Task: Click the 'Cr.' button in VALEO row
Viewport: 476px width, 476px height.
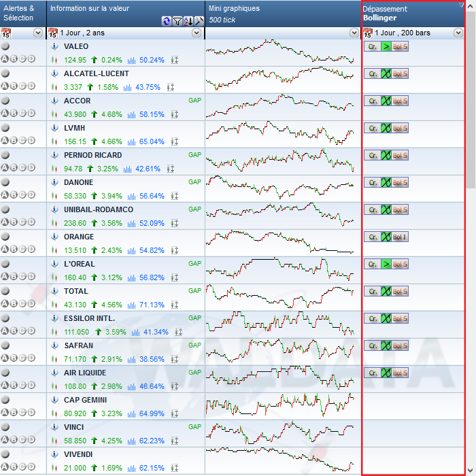Action: [373, 46]
